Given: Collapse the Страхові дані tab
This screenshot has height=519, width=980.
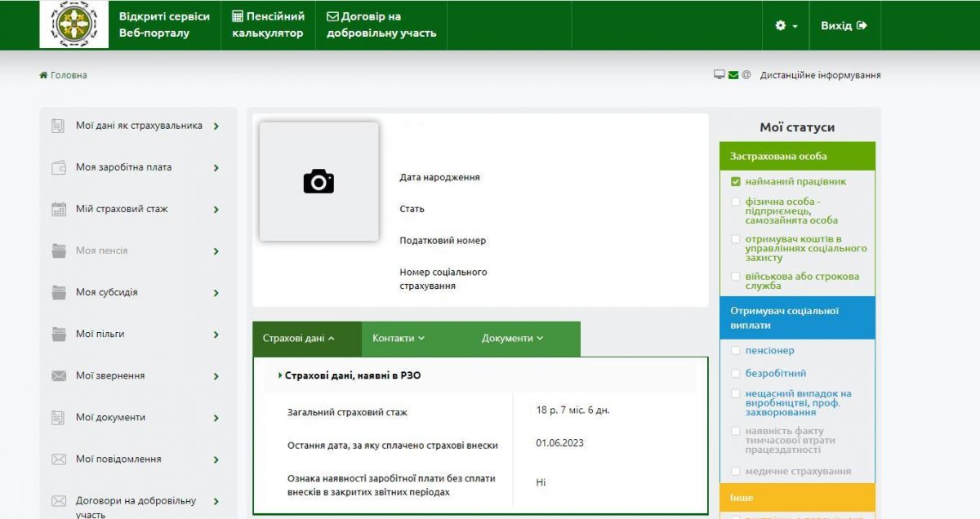Looking at the screenshot, I should click(300, 339).
